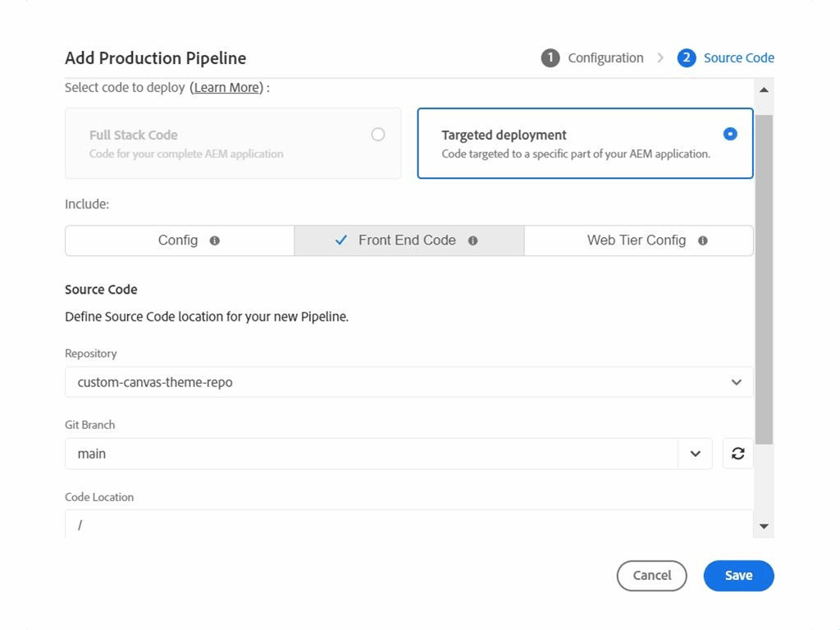
Task: Select the Targeted deployment radio button
Action: pos(730,135)
